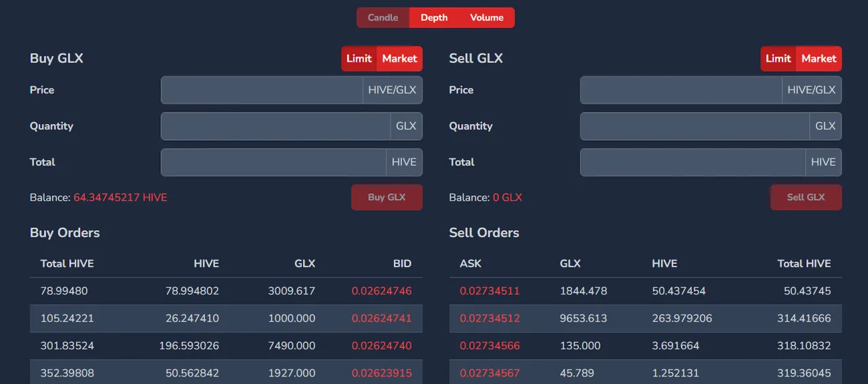Click sell order GLX amount 1844.478

pos(583,291)
